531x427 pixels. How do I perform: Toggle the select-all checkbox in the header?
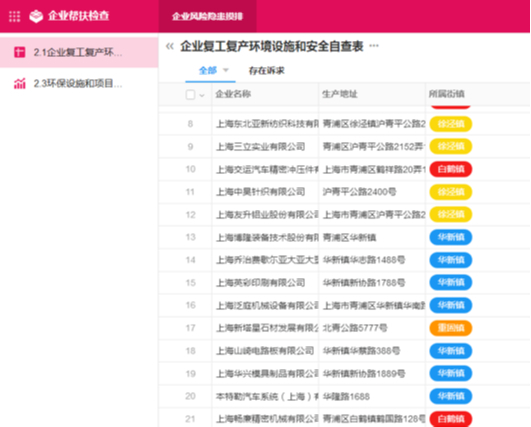[x=190, y=94]
